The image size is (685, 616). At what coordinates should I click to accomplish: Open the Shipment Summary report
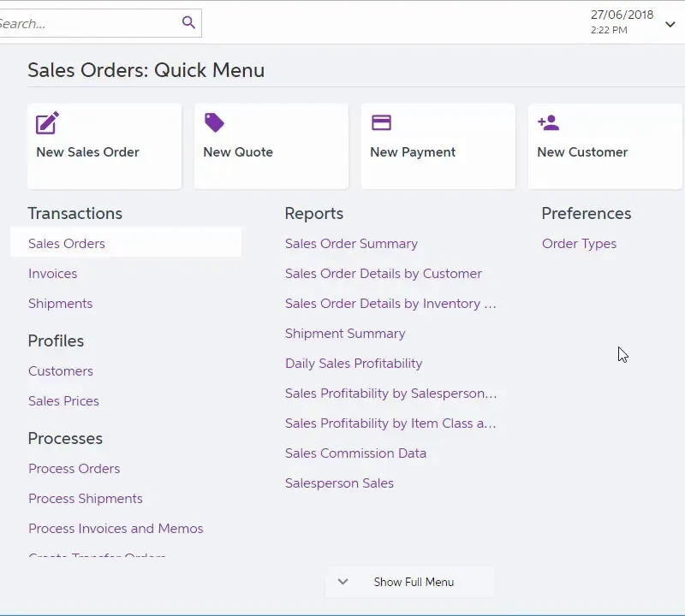click(345, 334)
